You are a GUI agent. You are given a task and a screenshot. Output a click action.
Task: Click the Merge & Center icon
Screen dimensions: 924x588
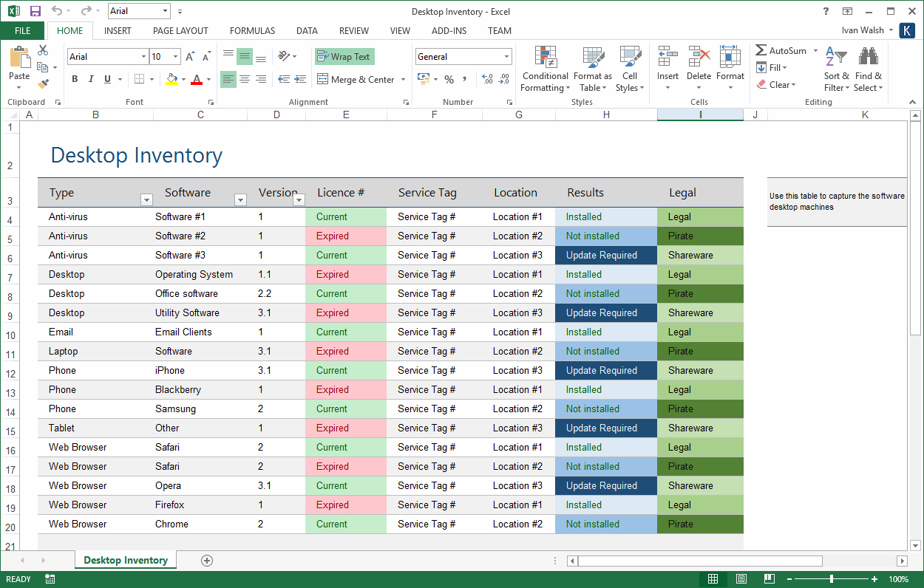pyautogui.click(x=356, y=79)
